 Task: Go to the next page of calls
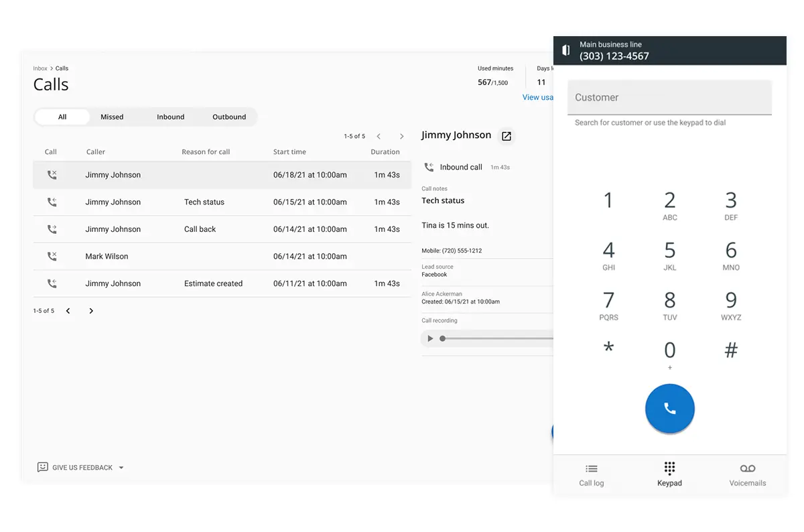click(x=91, y=310)
